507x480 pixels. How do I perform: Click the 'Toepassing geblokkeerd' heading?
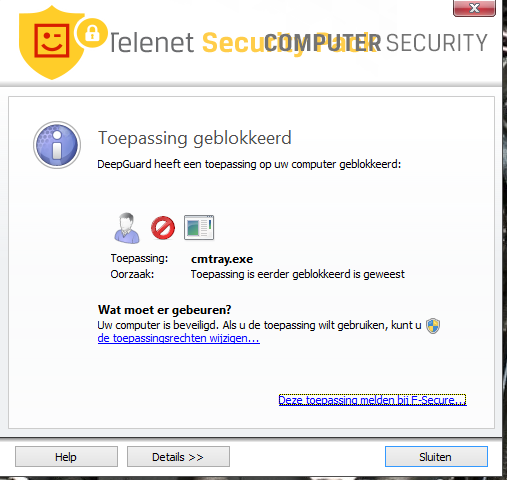[195, 138]
